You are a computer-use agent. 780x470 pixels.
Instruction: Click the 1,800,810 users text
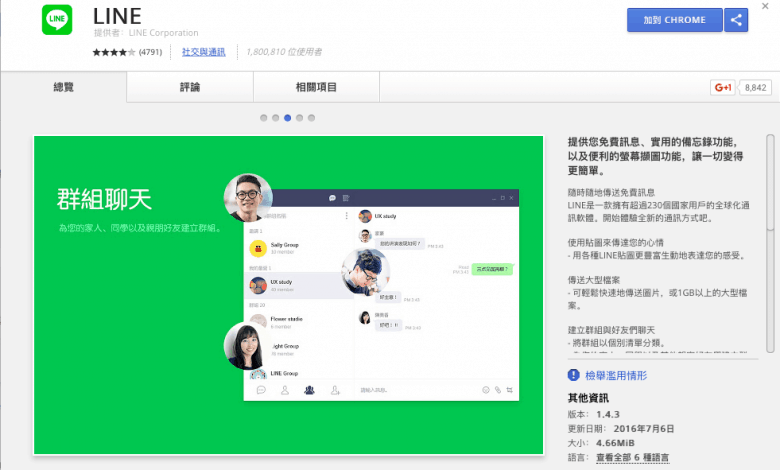pyautogui.click(x=284, y=52)
